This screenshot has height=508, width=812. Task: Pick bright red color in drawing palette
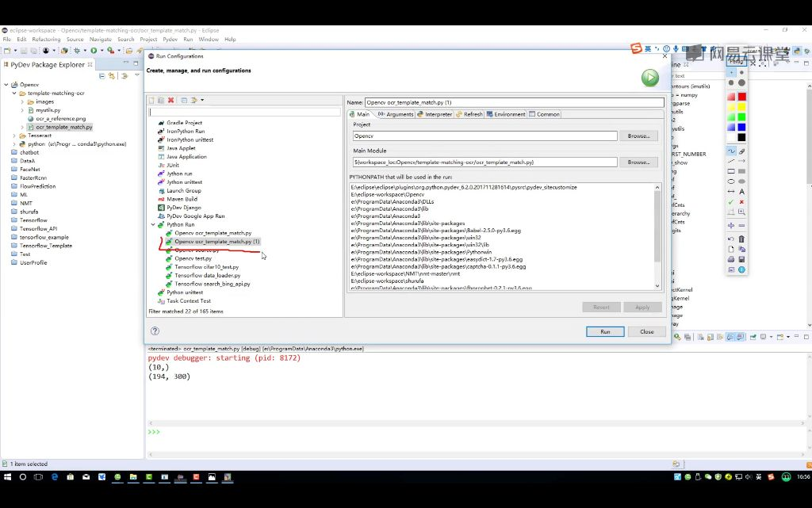click(x=741, y=97)
